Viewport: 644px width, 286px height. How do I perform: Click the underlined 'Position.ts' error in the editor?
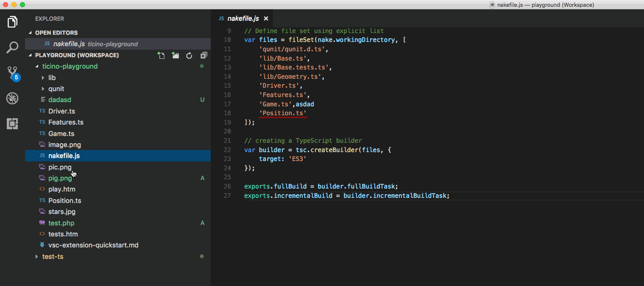[282, 113]
